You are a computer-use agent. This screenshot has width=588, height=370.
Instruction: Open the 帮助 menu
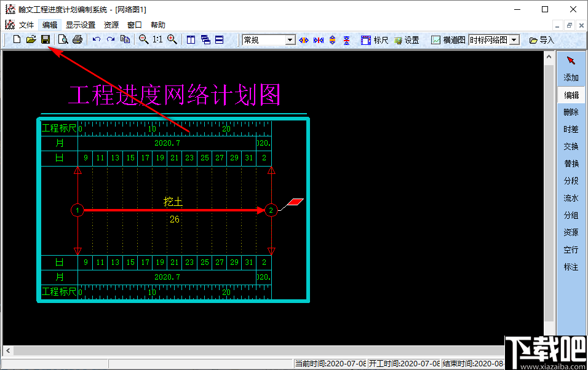(x=158, y=25)
